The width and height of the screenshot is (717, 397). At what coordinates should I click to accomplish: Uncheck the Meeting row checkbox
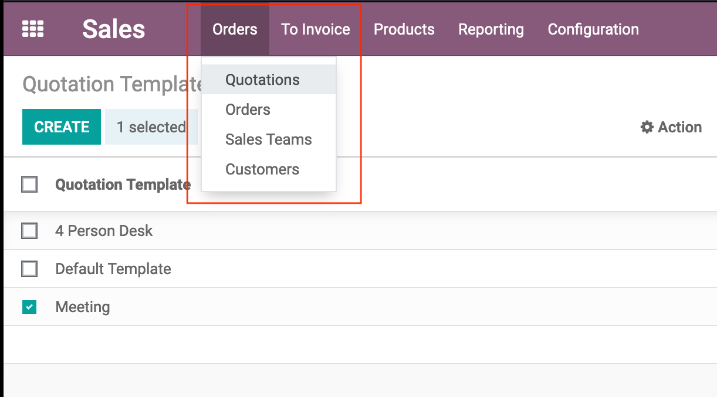[x=29, y=307]
